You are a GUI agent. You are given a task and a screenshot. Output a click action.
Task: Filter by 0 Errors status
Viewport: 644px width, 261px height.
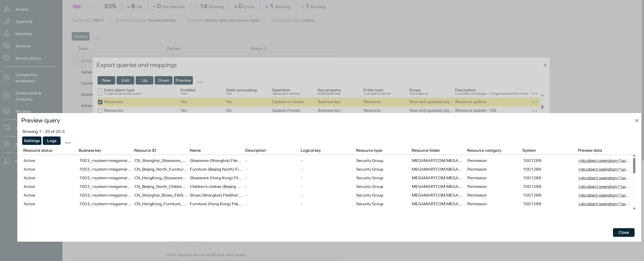coord(245,6)
